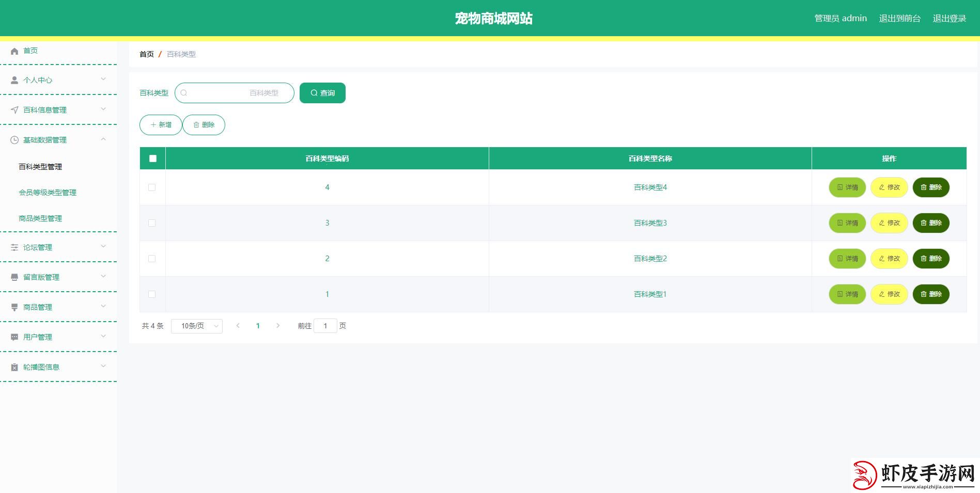The image size is (980, 493).
Task: Check the row checkbox for 百科类型4
Action: pyautogui.click(x=152, y=187)
